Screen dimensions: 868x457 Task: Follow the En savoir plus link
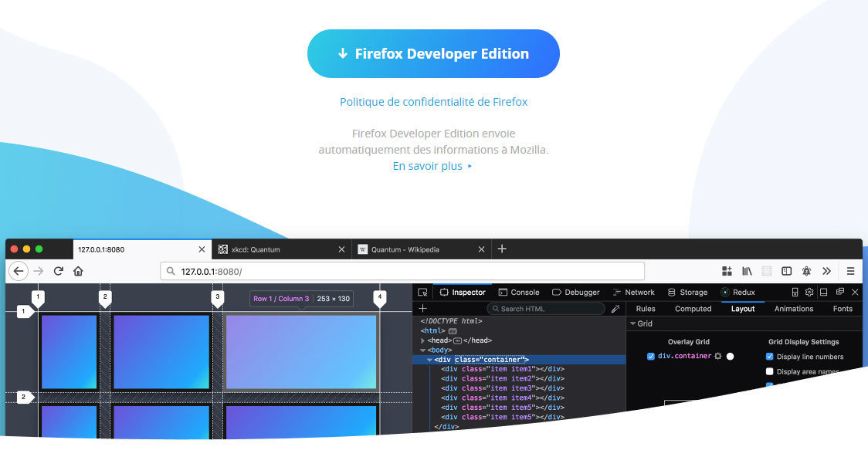click(432, 166)
